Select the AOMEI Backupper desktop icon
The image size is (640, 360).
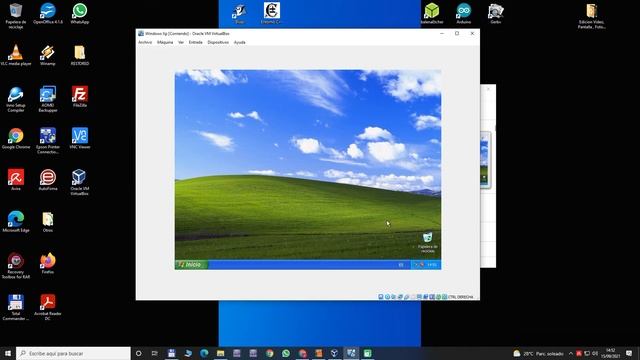48,99
